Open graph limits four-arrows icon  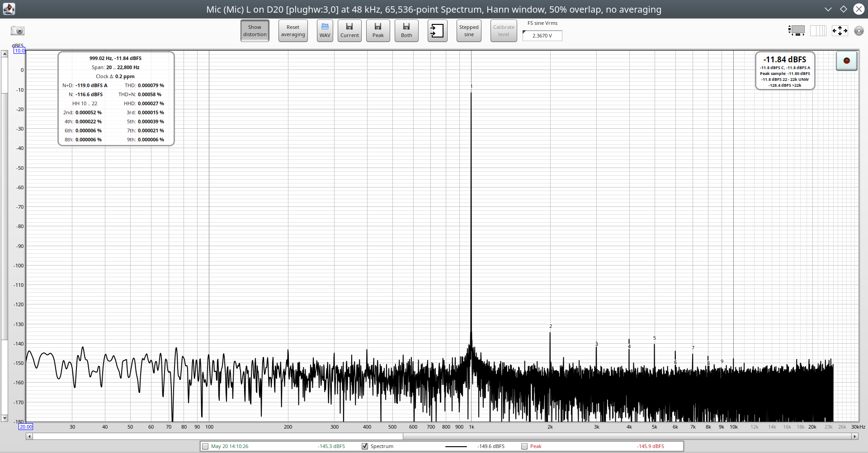pos(840,31)
